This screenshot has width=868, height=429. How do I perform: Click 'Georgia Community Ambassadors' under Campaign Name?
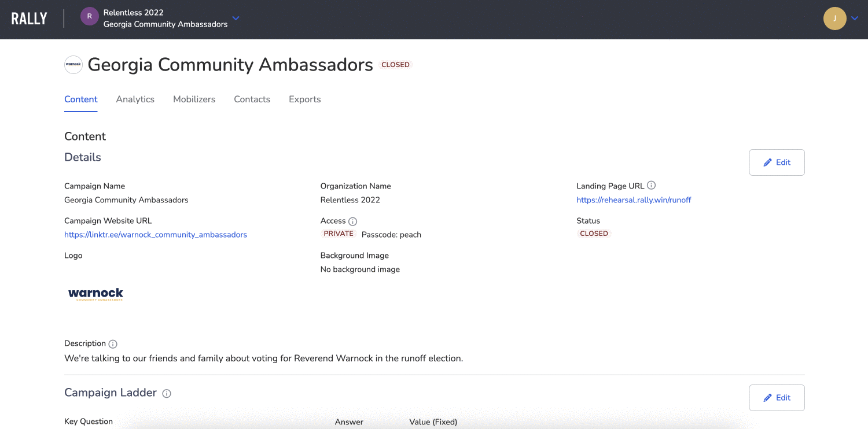pyautogui.click(x=126, y=200)
